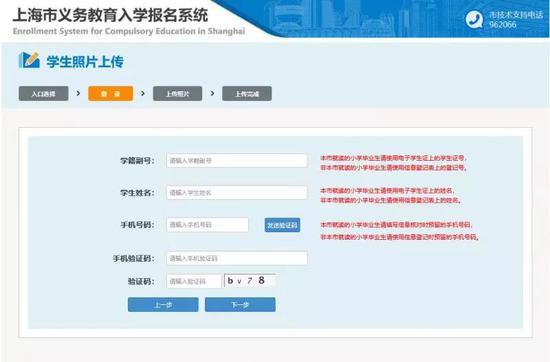Click the red hint beside 学生姓名 field

point(390,195)
